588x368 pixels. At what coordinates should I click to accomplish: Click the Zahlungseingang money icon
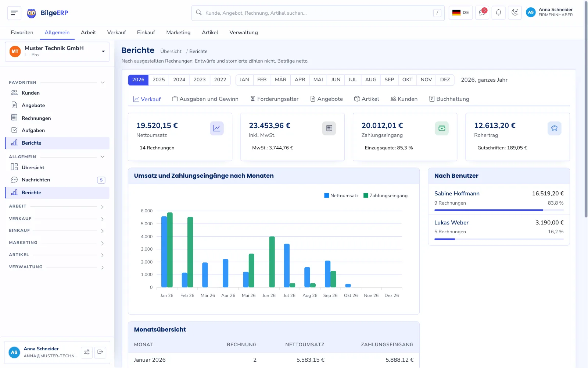[442, 128]
